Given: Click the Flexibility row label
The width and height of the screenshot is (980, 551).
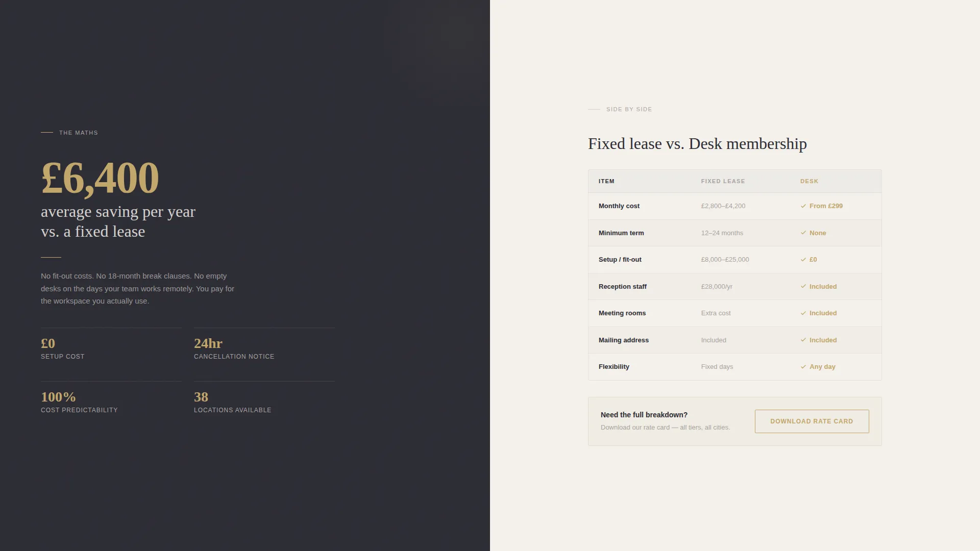Looking at the screenshot, I should pos(614,367).
